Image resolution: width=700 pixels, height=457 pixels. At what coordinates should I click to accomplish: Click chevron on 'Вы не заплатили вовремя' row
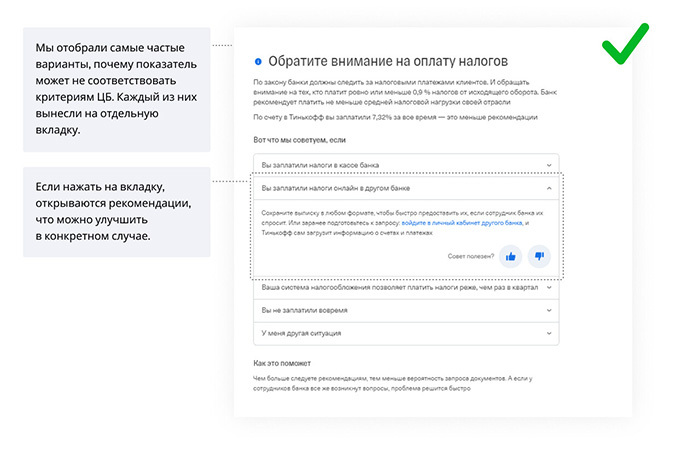click(x=548, y=310)
